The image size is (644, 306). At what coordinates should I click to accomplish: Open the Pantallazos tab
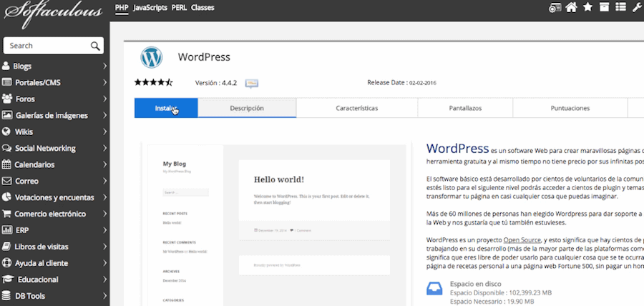click(465, 108)
